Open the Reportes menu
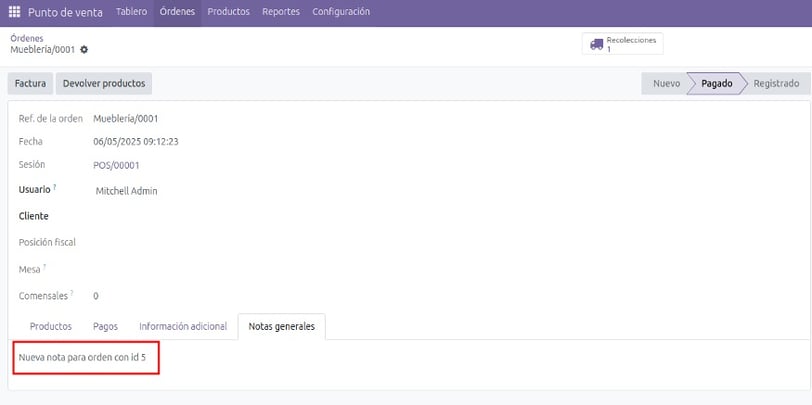 point(281,11)
